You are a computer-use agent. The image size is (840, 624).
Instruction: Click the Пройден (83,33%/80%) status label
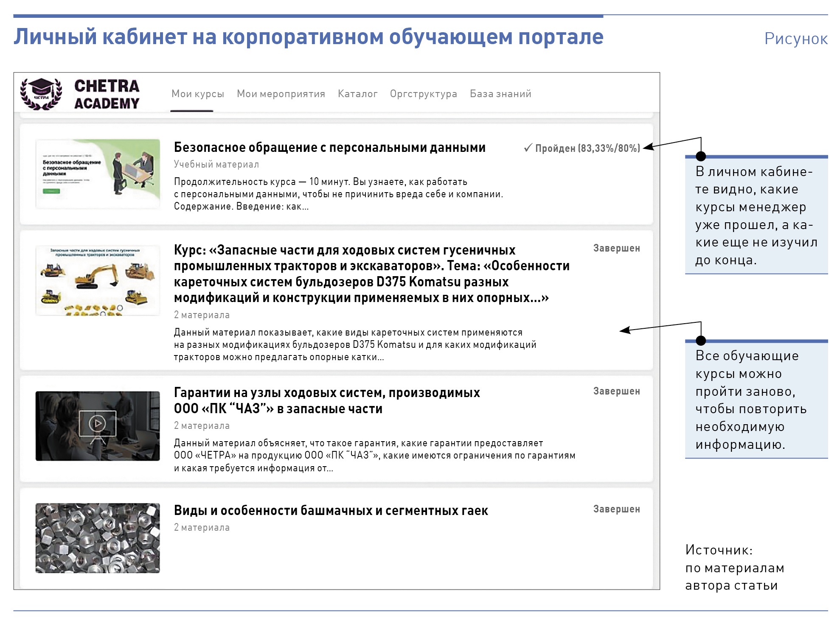pyautogui.click(x=587, y=148)
